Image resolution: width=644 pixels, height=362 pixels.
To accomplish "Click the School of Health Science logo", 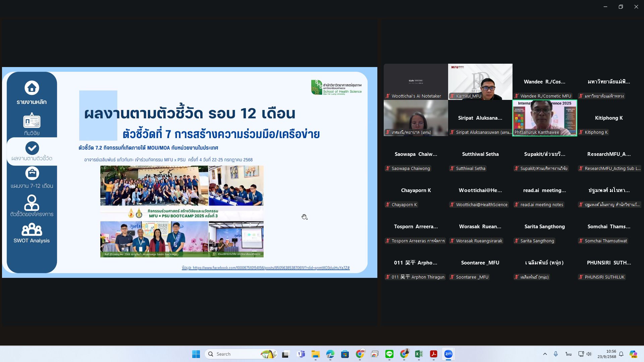I will coord(336,87).
